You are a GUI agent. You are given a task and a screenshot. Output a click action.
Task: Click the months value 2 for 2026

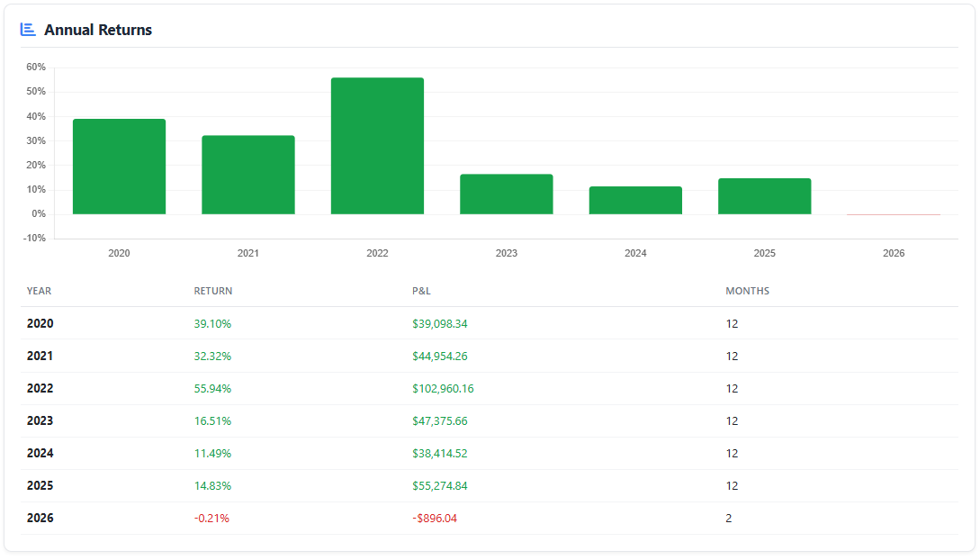[729, 518]
